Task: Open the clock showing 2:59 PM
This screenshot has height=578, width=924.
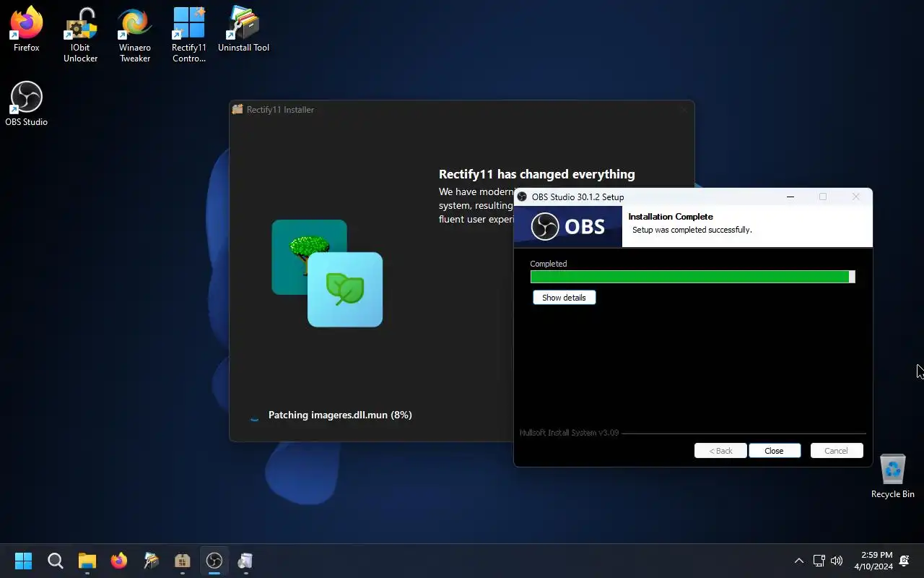Action: pos(873,561)
